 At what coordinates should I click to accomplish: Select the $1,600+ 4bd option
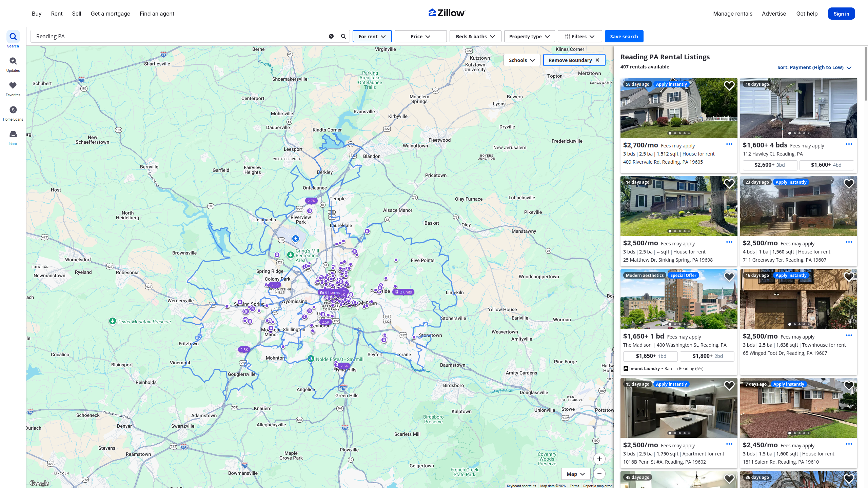tap(827, 165)
